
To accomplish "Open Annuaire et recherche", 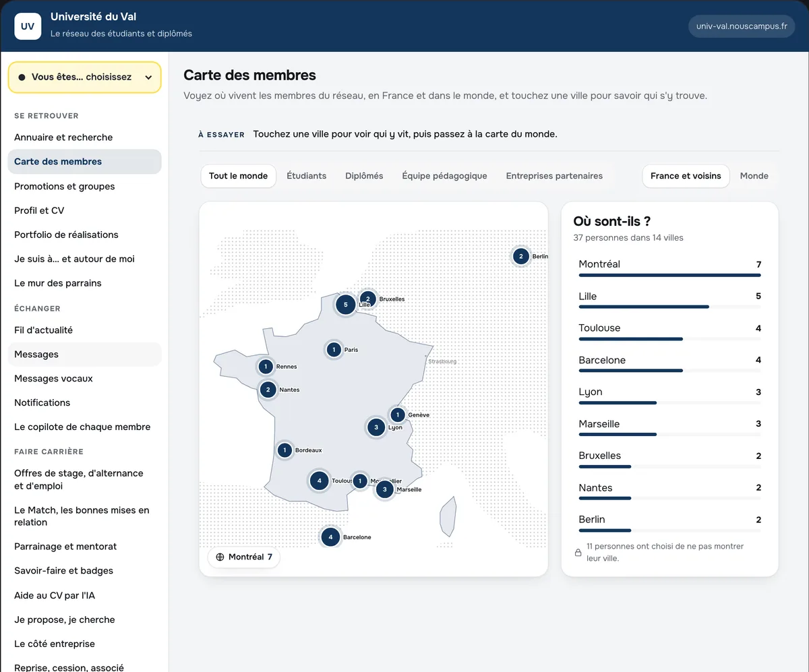I will click(84, 137).
